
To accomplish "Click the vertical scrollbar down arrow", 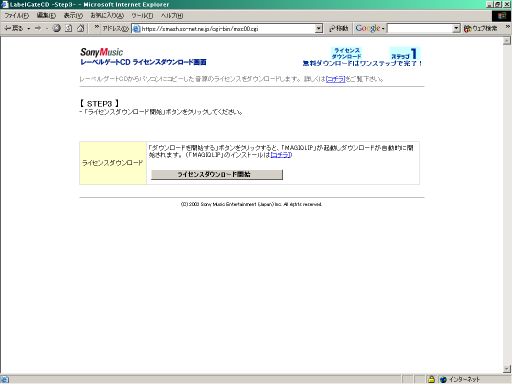I will click(x=507, y=369).
